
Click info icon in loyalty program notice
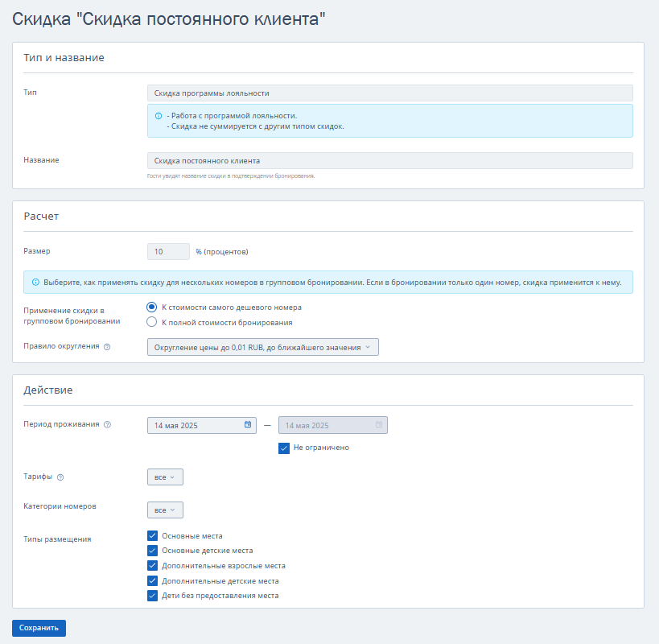coord(159,116)
